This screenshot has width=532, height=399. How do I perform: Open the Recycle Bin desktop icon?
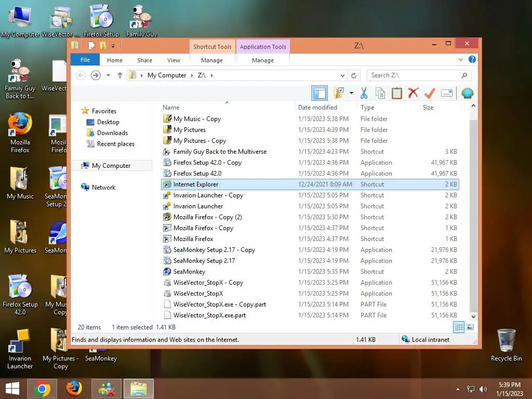(506, 345)
